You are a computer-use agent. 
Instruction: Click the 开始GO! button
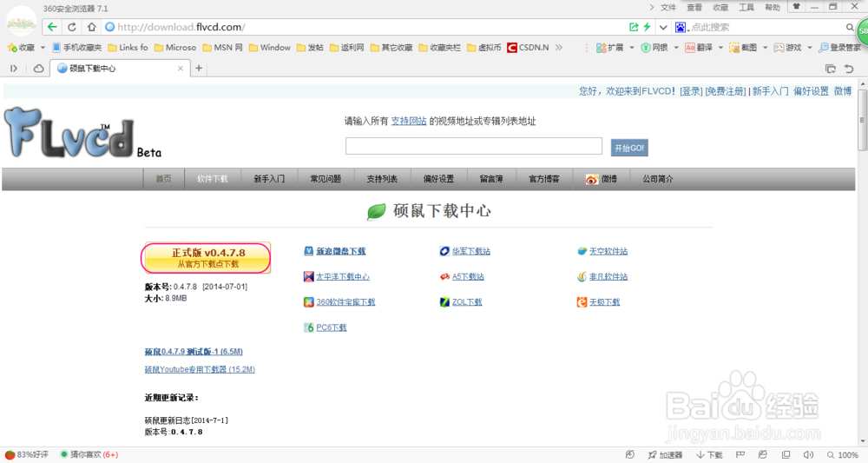click(629, 148)
